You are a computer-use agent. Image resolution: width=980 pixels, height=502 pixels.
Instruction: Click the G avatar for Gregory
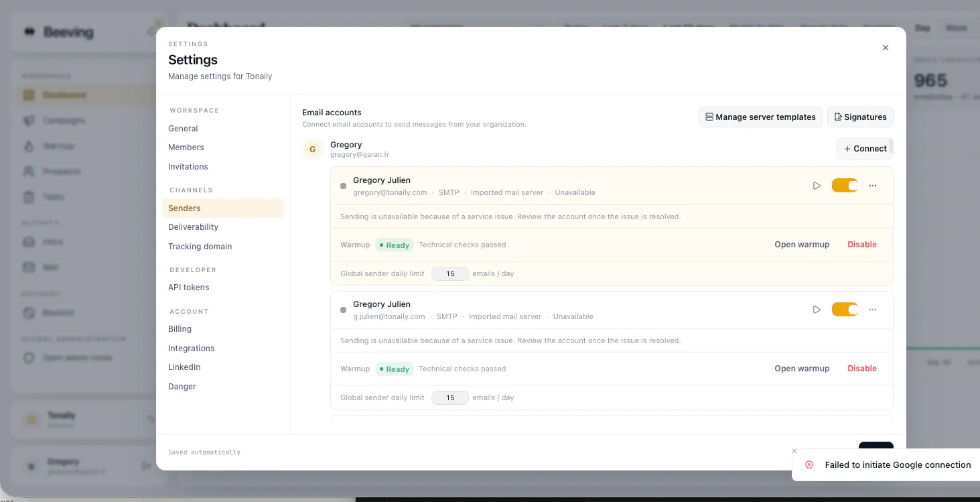coord(313,149)
